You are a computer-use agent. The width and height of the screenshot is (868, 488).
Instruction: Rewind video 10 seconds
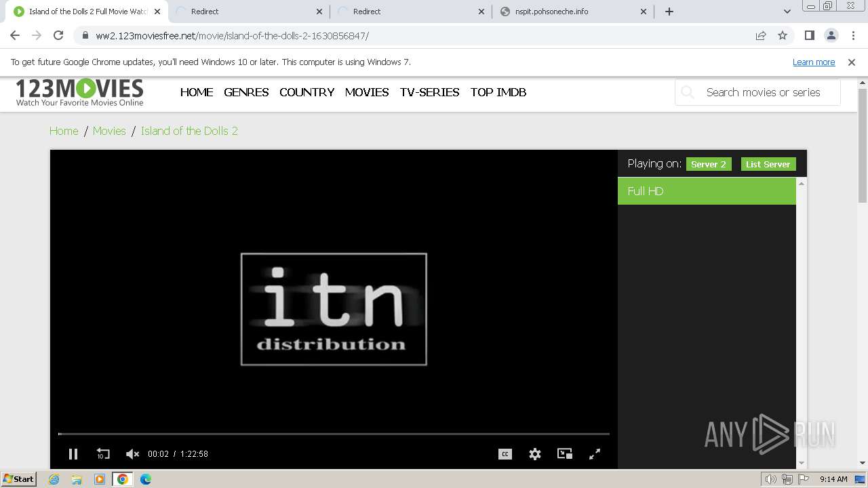(x=102, y=454)
